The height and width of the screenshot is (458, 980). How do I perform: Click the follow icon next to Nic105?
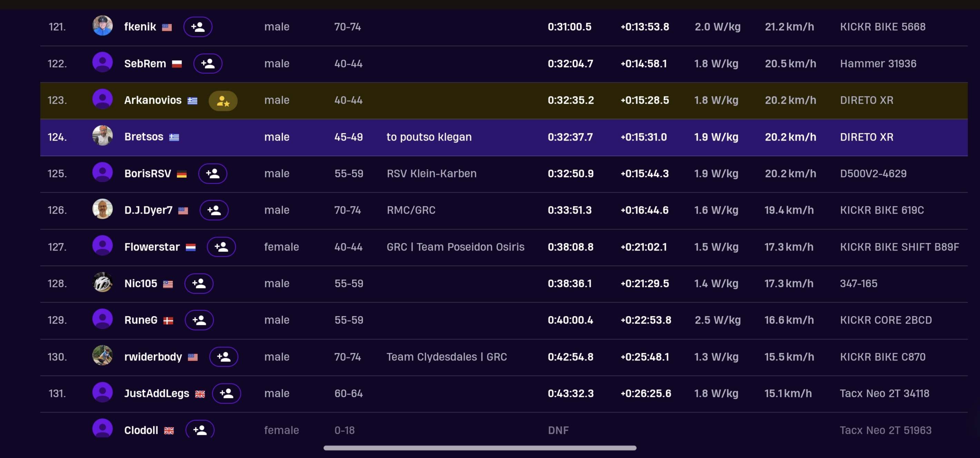tap(198, 284)
